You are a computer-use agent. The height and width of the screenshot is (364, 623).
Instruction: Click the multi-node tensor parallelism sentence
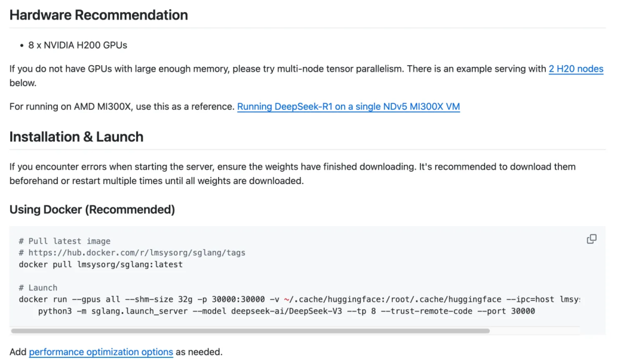tap(208, 69)
